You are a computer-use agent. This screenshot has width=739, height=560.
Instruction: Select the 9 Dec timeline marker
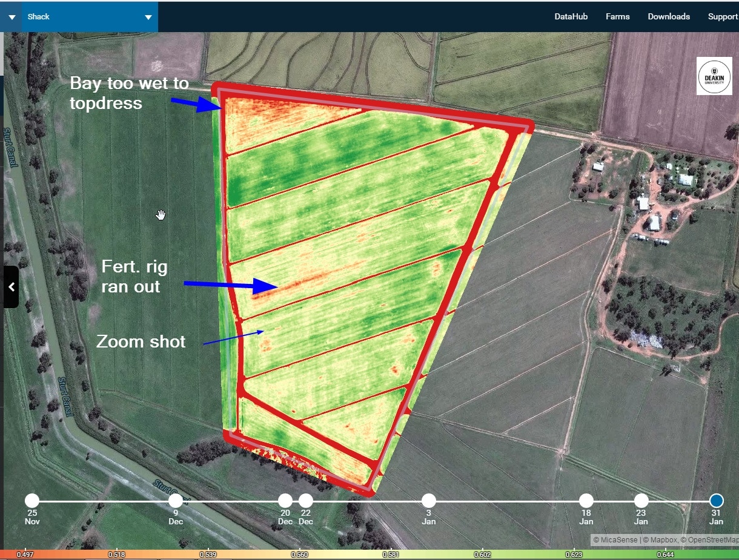click(176, 501)
